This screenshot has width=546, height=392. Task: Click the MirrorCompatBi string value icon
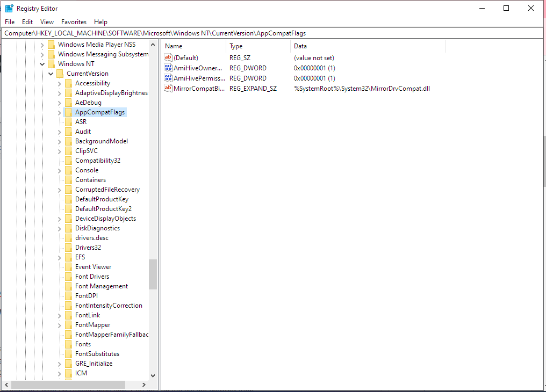168,89
